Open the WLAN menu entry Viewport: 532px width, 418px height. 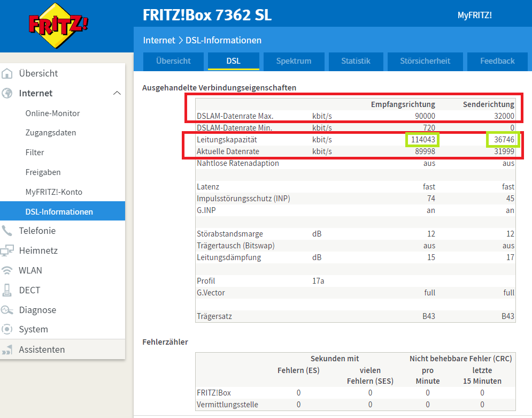(30, 270)
